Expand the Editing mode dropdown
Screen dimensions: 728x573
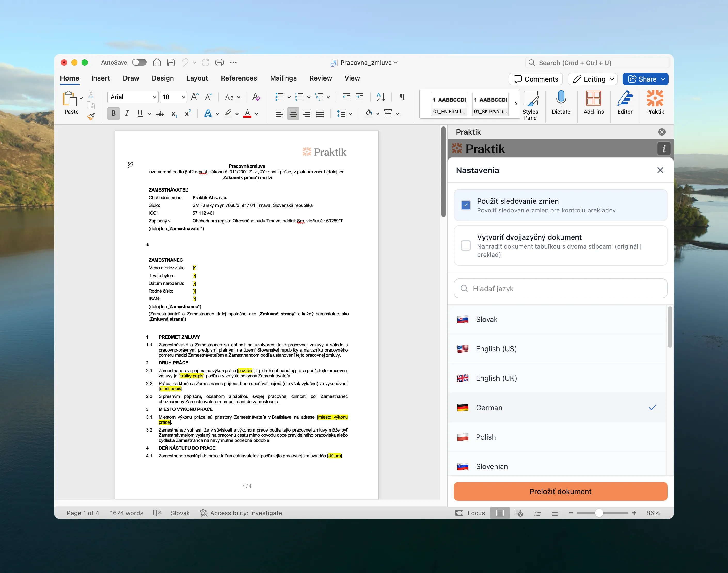pyautogui.click(x=612, y=79)
